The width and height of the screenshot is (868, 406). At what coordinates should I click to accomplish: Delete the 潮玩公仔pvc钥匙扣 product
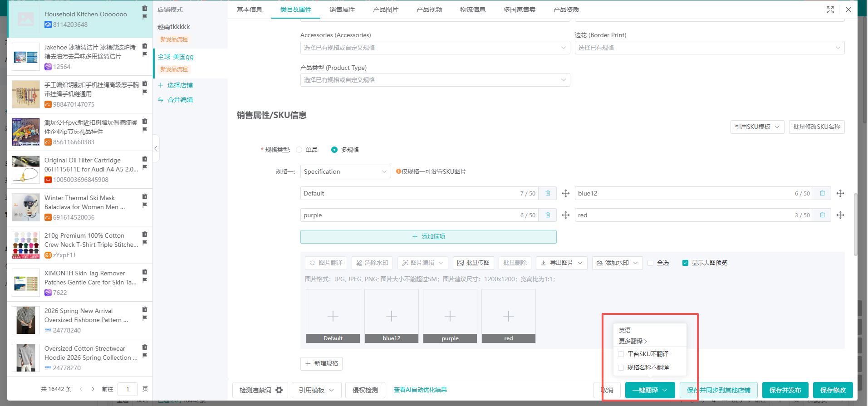[145, 121]
